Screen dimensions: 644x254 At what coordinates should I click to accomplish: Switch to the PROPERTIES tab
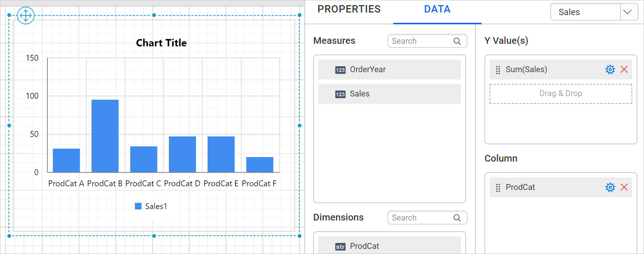(x=349, y=9)
